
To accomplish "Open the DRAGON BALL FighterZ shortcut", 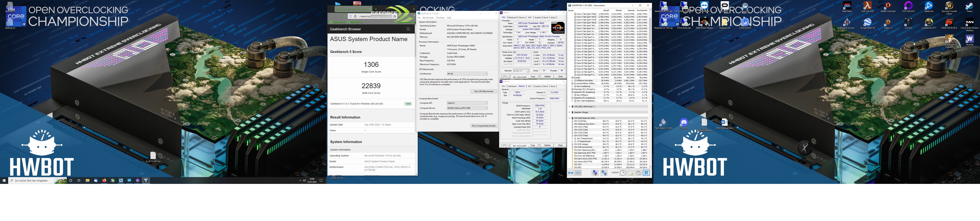I will [949, 42].
